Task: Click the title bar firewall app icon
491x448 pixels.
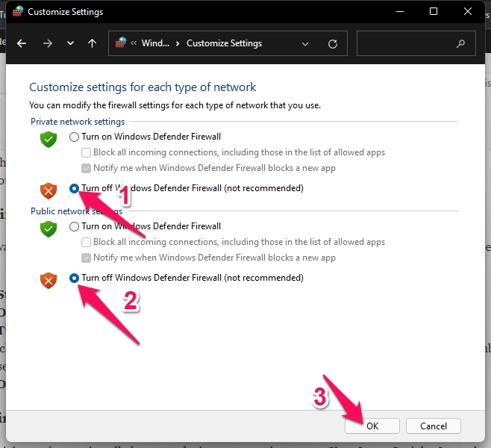Action: tap(18, 11)
